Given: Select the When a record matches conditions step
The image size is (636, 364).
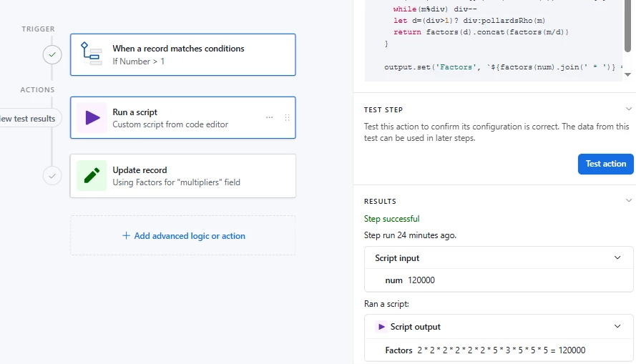Looking at the screenshot, I should tap(182, 54).
